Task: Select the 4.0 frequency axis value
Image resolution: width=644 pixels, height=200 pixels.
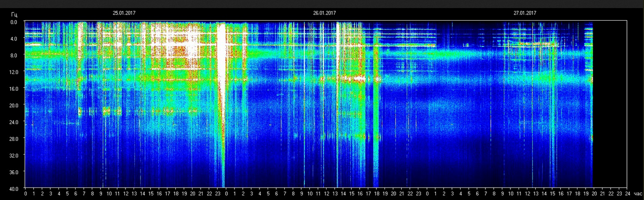Action: 14,39
